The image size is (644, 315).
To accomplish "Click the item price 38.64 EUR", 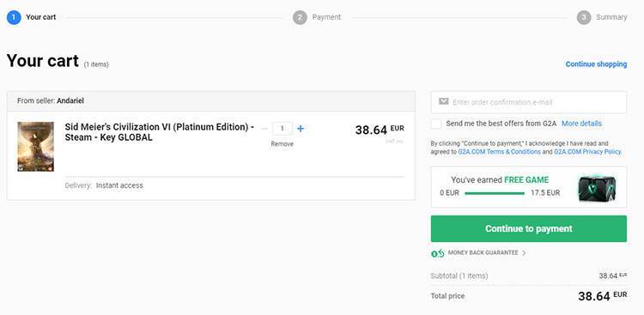I will pos(380,130).
